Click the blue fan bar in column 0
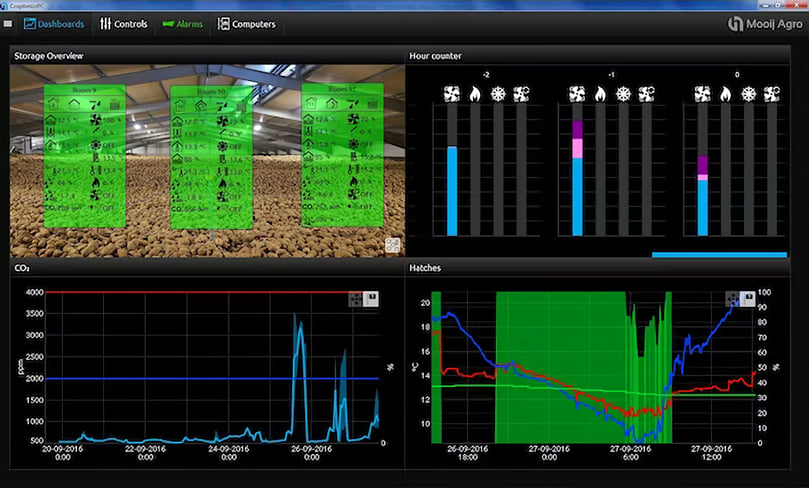Image resolution: width=809 pixels, height=488 pixels. tap(702, 208)
